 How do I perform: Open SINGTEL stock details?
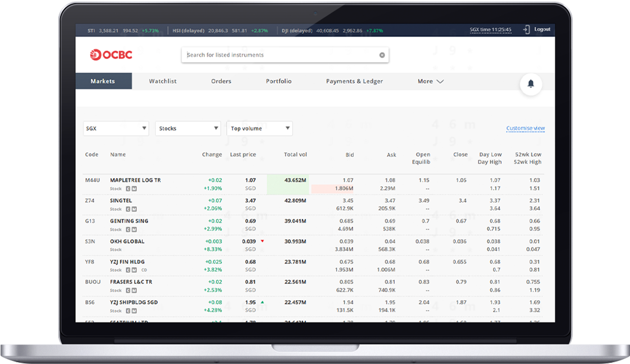click(x=121, y=201)
